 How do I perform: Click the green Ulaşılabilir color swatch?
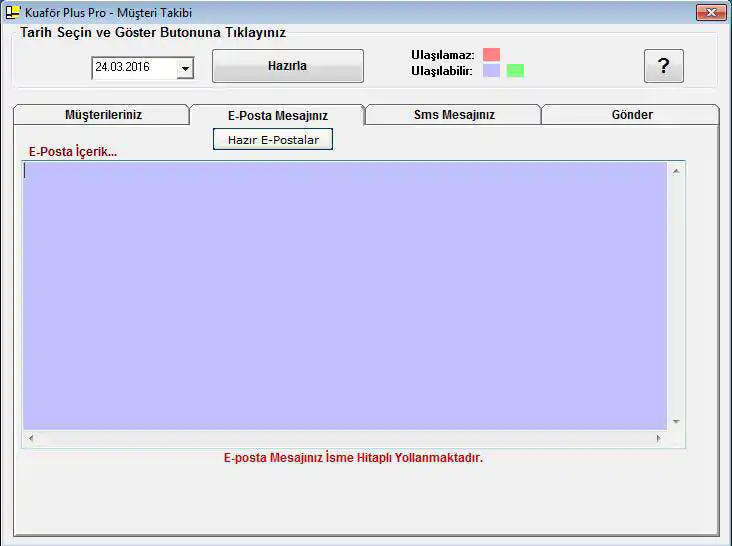[515, 71]
